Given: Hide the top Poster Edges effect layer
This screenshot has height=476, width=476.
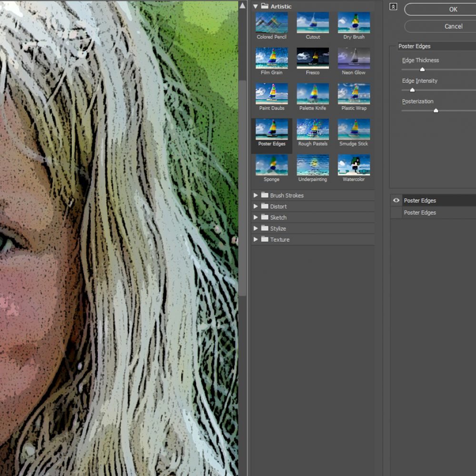Looking at the screenshot, I should pos(396,200).
